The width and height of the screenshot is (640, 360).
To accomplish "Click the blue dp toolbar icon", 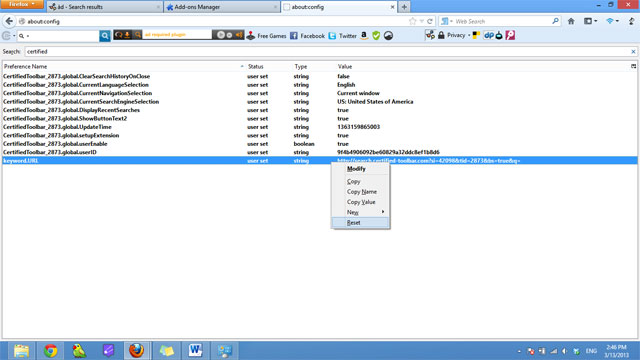I will (489, 36).
